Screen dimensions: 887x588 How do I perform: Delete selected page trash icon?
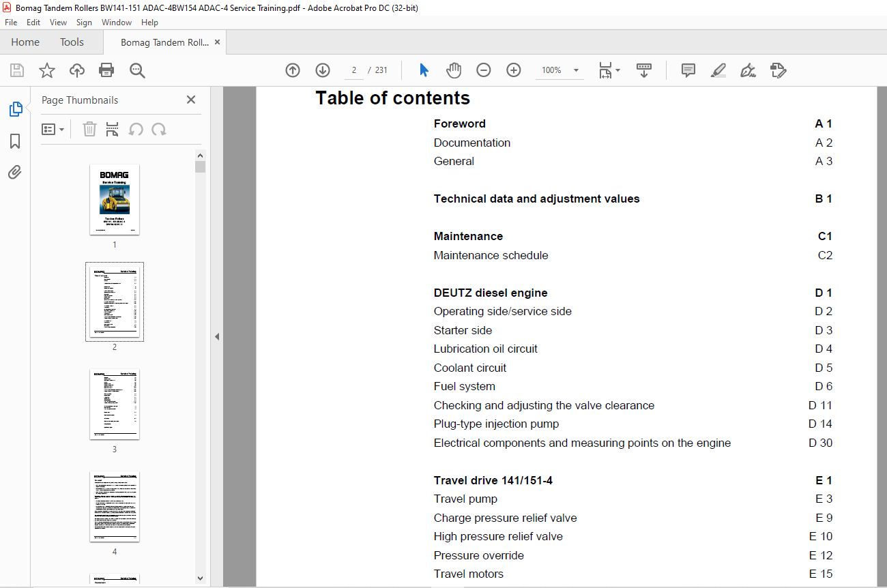[89, 129]
